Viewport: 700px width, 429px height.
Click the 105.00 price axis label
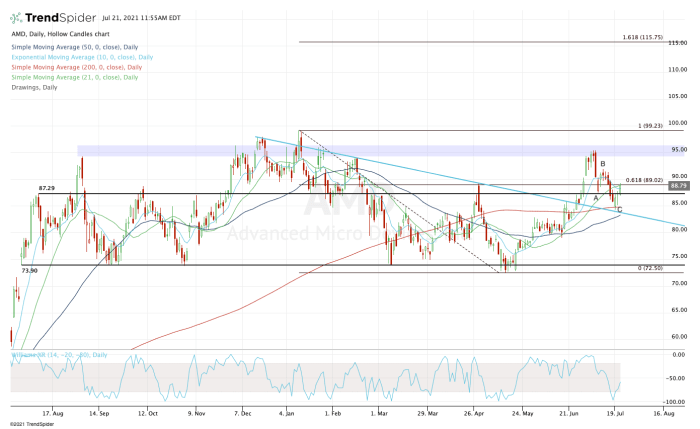coord(678,96)
